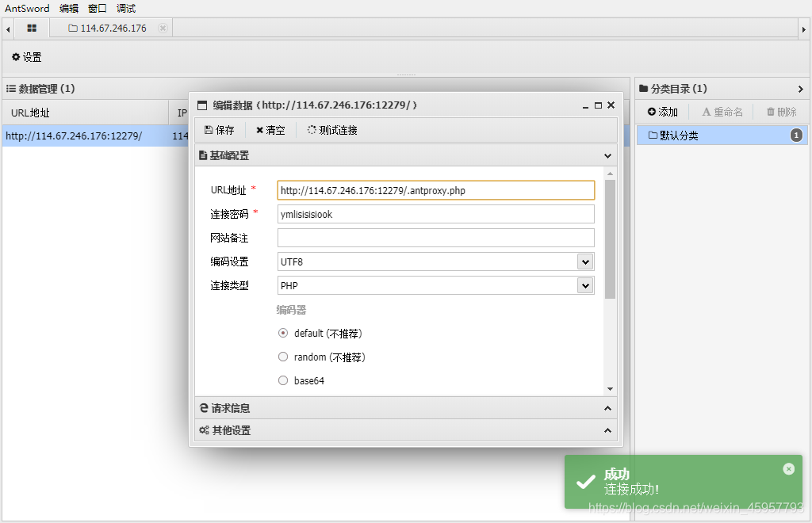Click 添加 to add a category

[663, 112]
